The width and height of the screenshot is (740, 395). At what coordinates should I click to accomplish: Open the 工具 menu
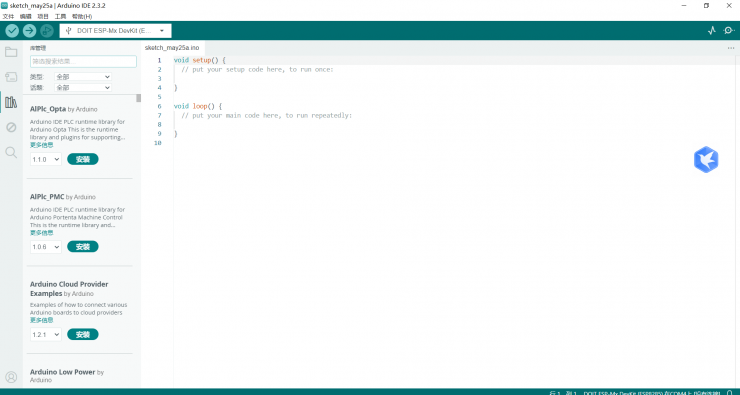point(60,17)
